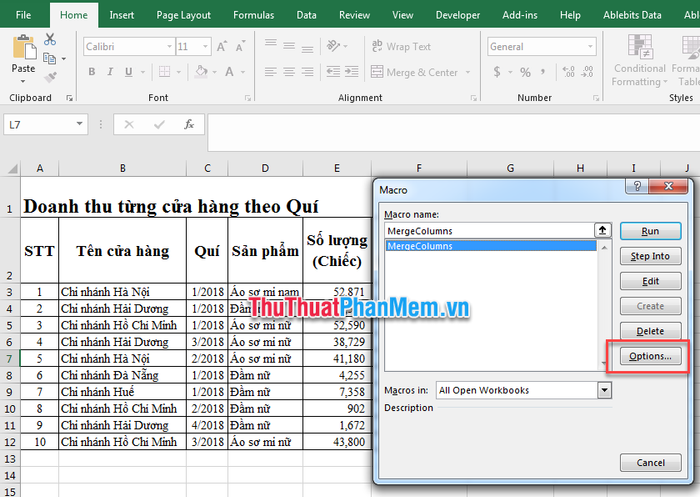This screenshot has height=497, width=700.
Task: Open the font size 11 dropdown
Action: 205,46
